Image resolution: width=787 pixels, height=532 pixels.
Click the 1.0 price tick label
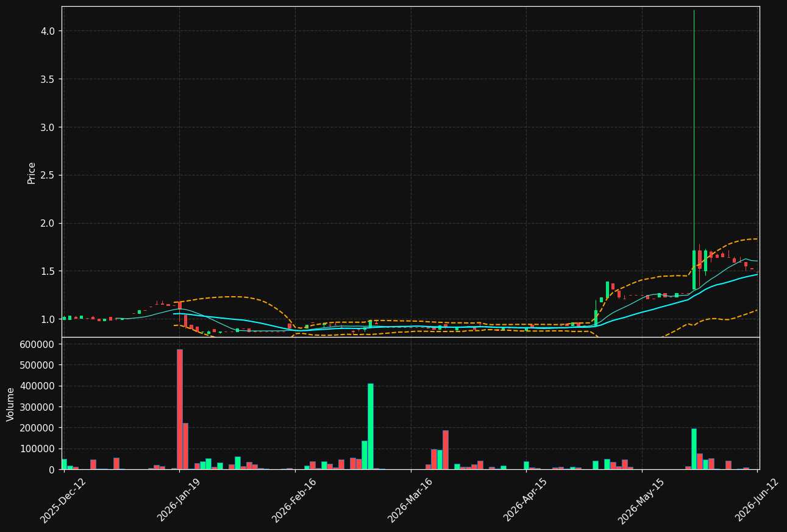(48, 319)
